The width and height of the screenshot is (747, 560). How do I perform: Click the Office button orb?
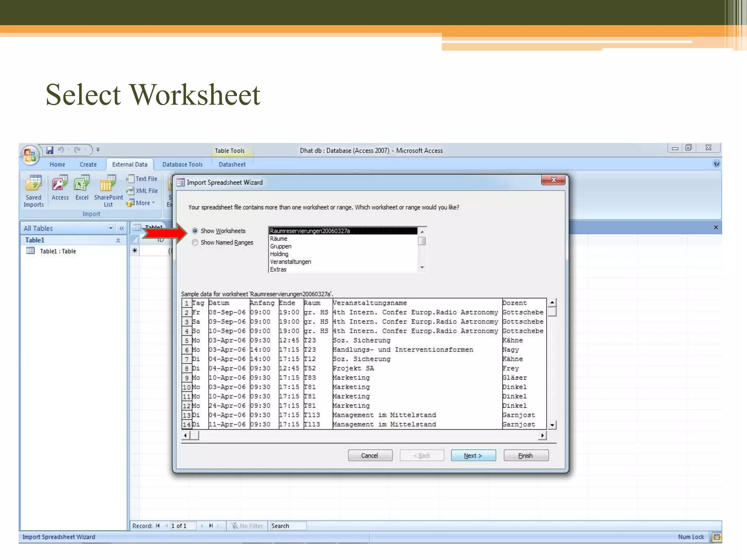click(x=30, y=155)
